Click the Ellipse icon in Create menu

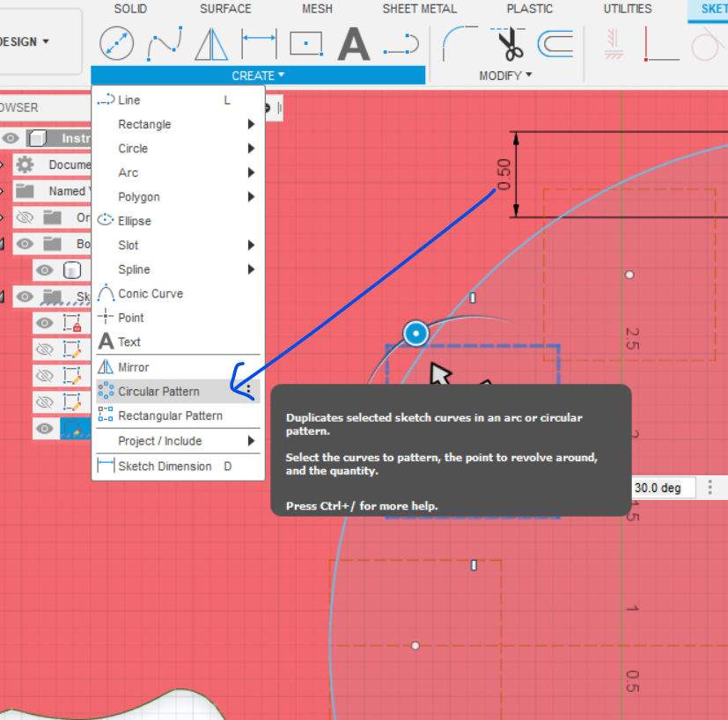tap(106, 219)
